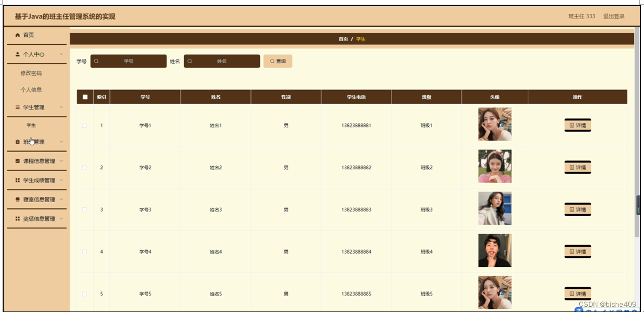Screen dimensions: 644x312
Task: Click the search icon in 学号 field
Action: 96,61
